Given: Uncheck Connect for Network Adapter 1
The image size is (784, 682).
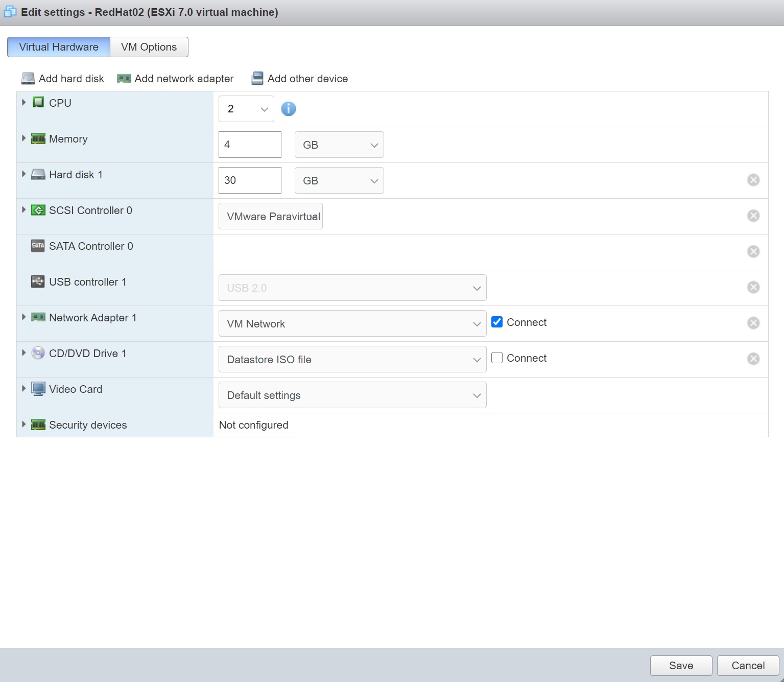Looking at the screenshot, I should pyautogui.click(x=497, y=322).
